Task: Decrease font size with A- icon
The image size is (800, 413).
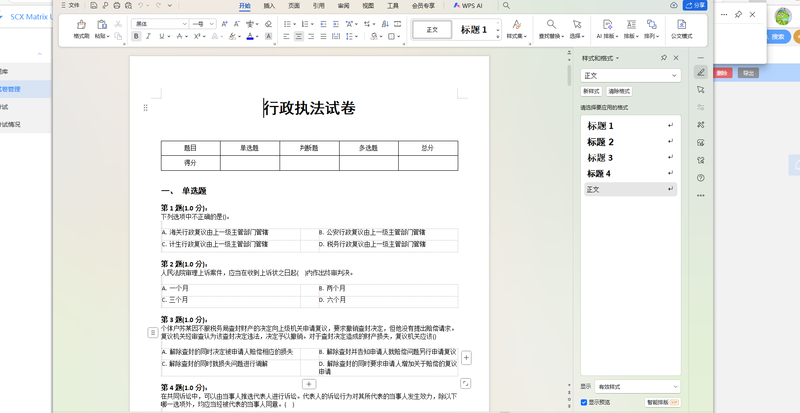Action: (x=237, y=24)
